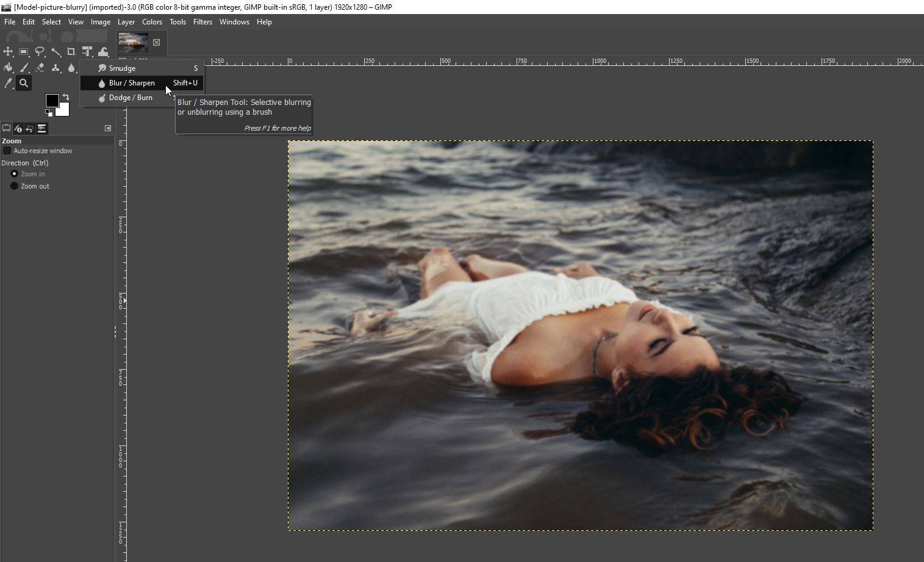
Task: Select the Rectangle Select tool
Action: (x=24, y=52)
